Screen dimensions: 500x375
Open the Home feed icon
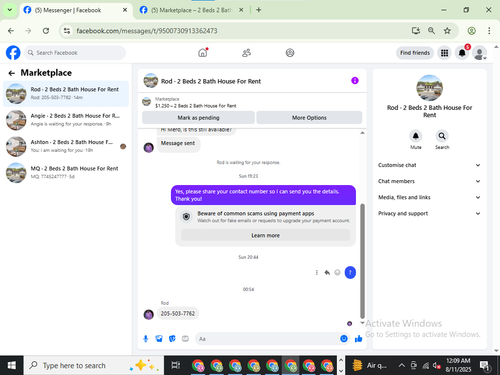pos(203,53)
